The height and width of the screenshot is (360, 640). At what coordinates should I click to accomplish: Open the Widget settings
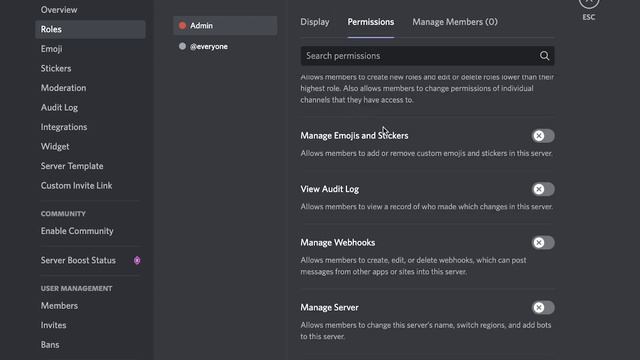tap(90, 147)
